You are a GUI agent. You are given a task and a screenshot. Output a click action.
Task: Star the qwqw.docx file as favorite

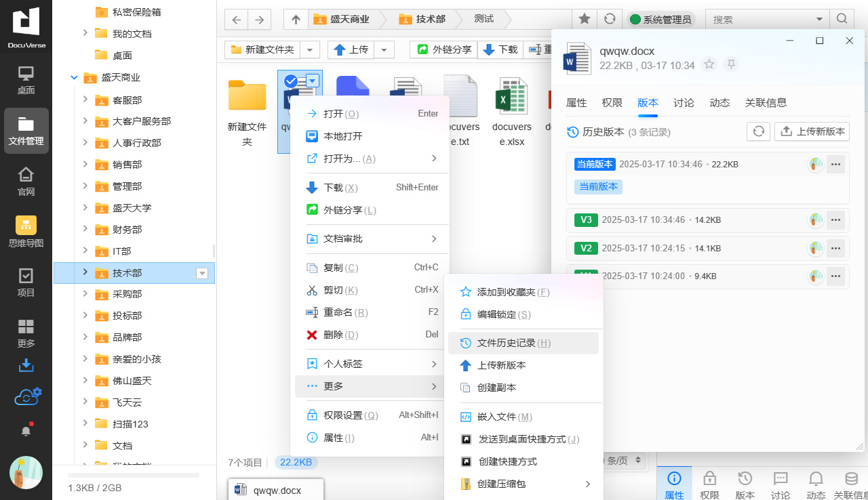pos(709,64)
